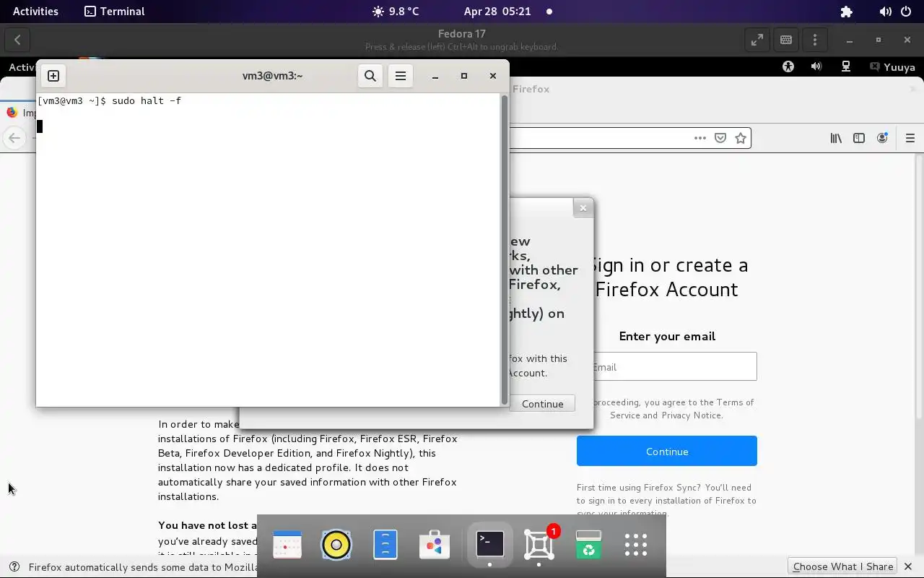
Task: Click the terminal window scrollbar
Action: pos(504,249)
